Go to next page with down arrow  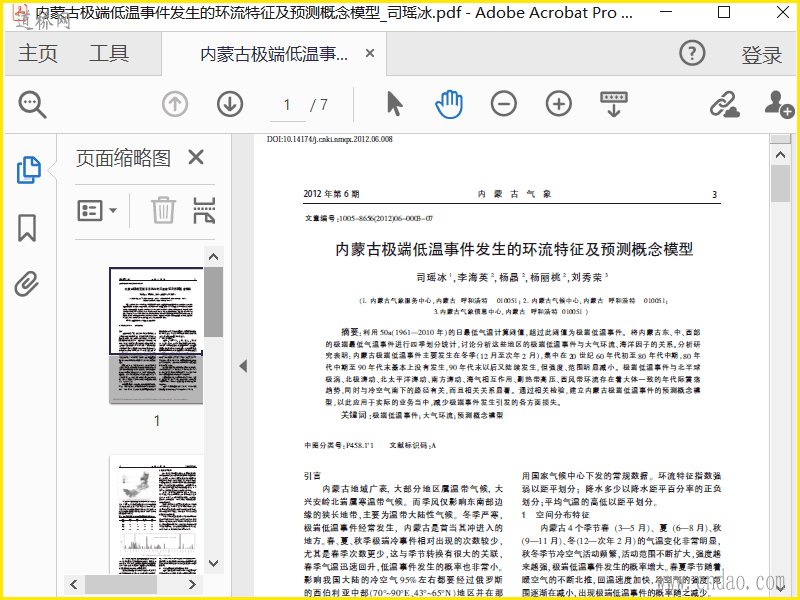click(230, 104)
